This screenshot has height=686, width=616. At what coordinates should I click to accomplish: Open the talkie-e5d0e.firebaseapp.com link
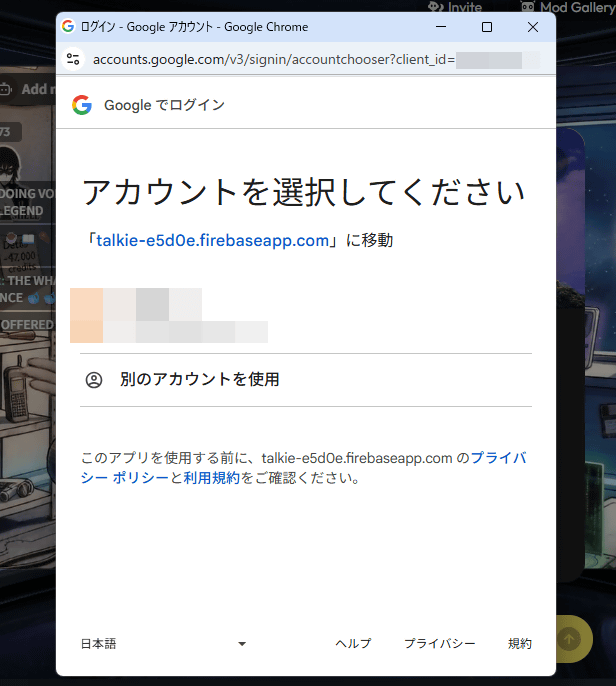click(x=212, y=240)
